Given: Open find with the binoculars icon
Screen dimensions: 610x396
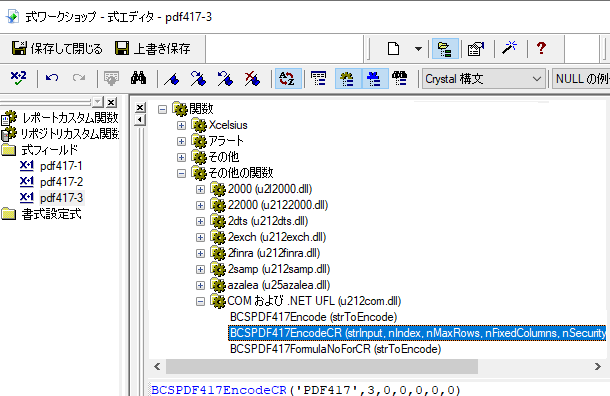Looking at the screenshot, I should pos(138,78).
